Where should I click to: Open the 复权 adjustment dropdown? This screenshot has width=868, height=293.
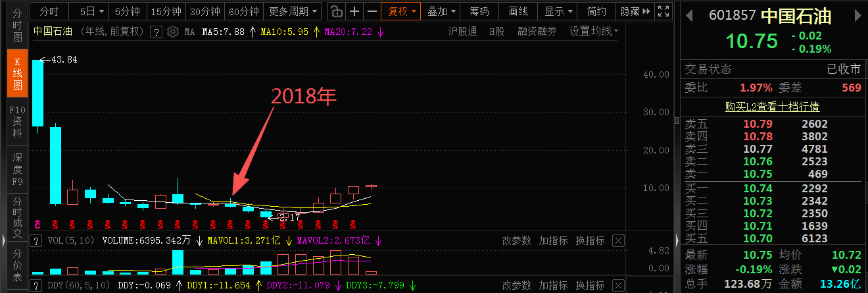[400, 11]
